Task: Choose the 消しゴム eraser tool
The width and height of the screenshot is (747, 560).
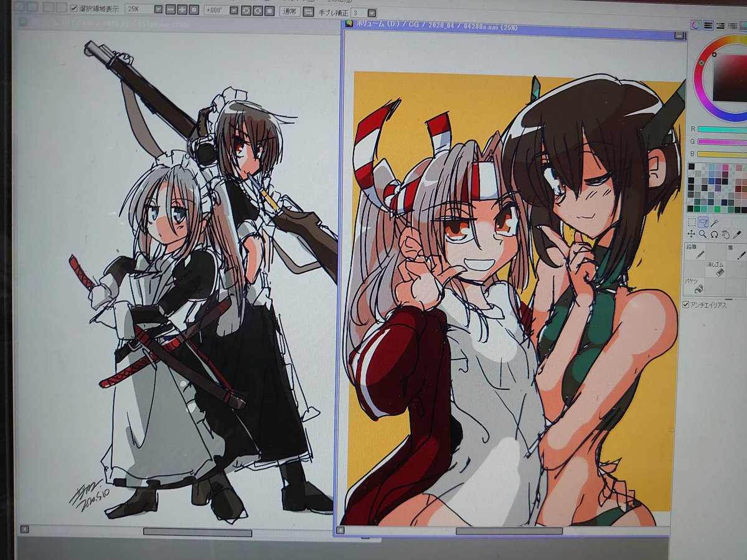Action: tap(716, 269)
